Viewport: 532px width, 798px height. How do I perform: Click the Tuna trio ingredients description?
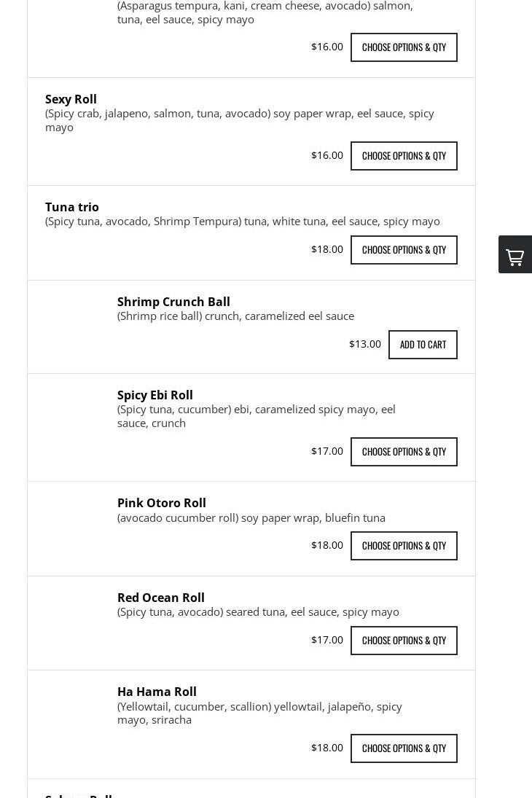point(242,221)
